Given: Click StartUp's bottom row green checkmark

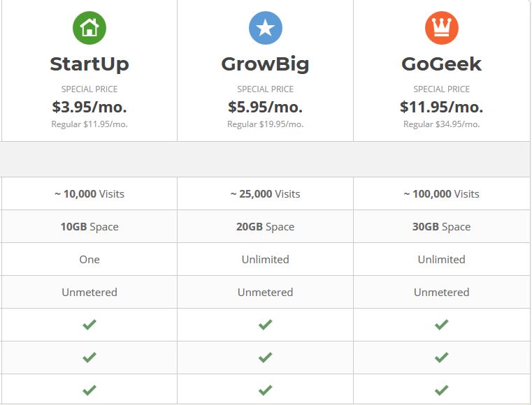Looking at the screenshot, I should point(89,390).
